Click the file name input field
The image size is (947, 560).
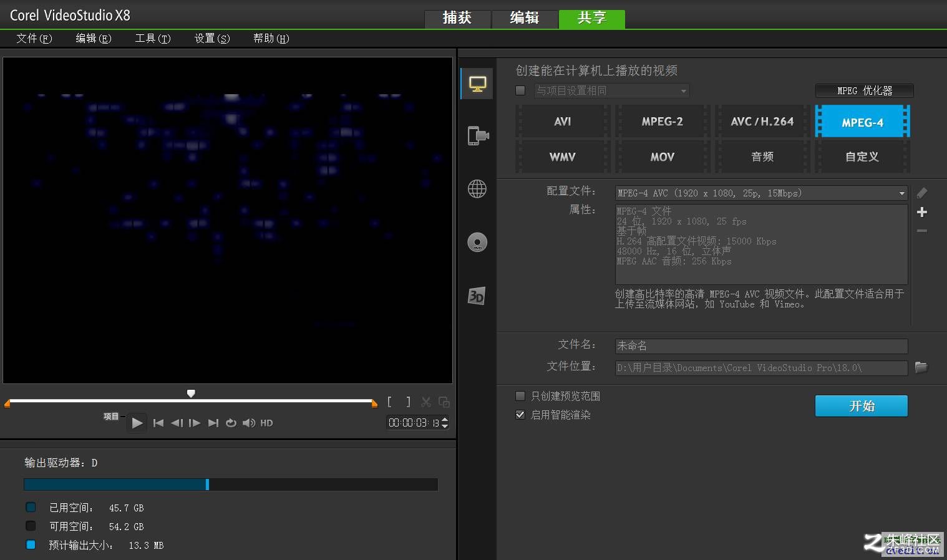(761, 345)
